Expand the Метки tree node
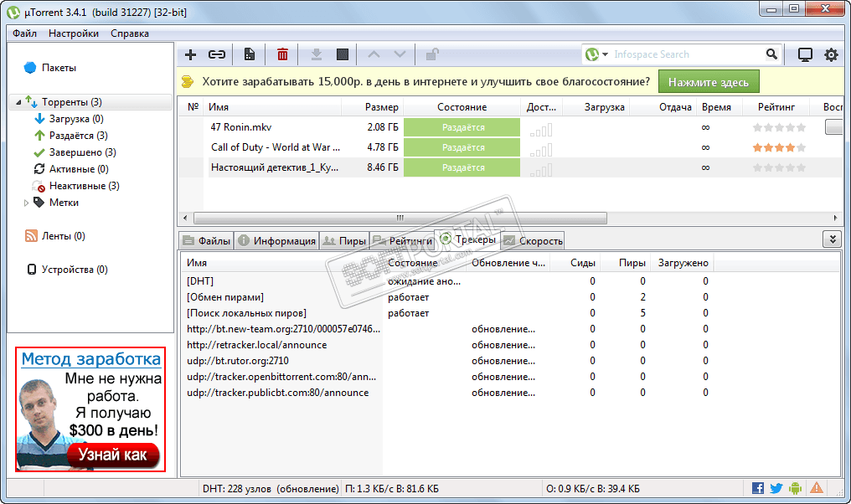 [26, 203]
